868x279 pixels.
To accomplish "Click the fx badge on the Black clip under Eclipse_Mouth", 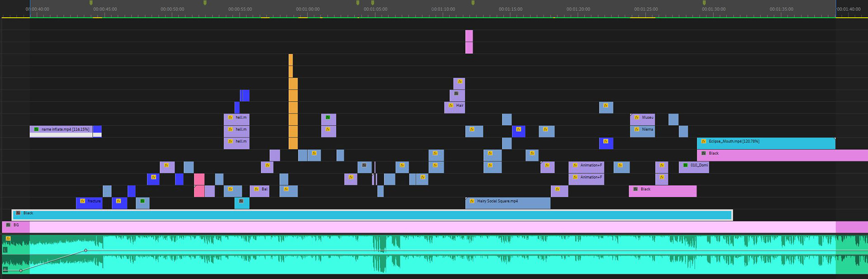I will click(x=703, y=153).
